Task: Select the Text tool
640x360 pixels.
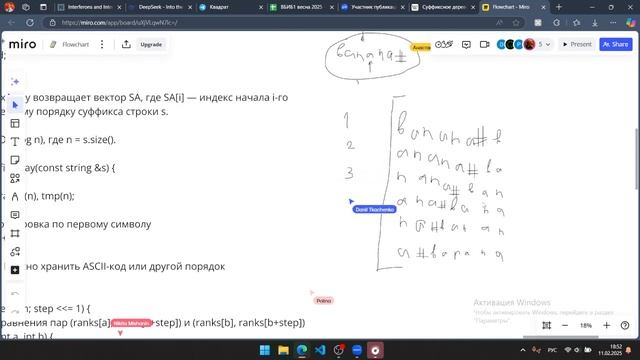Action: 15,142
